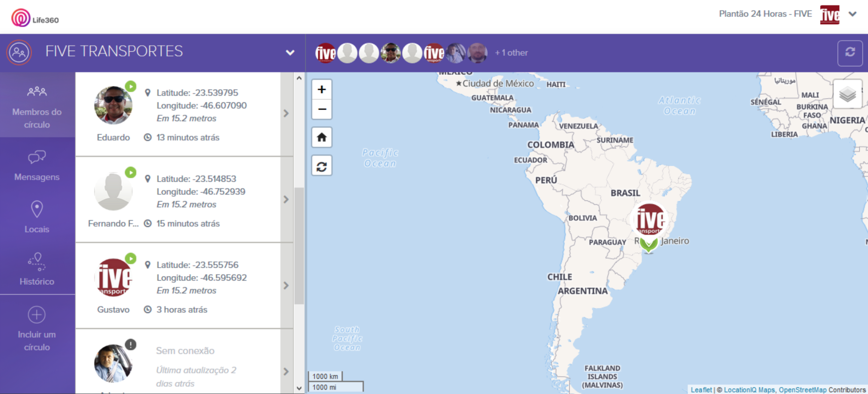Click the Life360 logo

tap(35, 18)
